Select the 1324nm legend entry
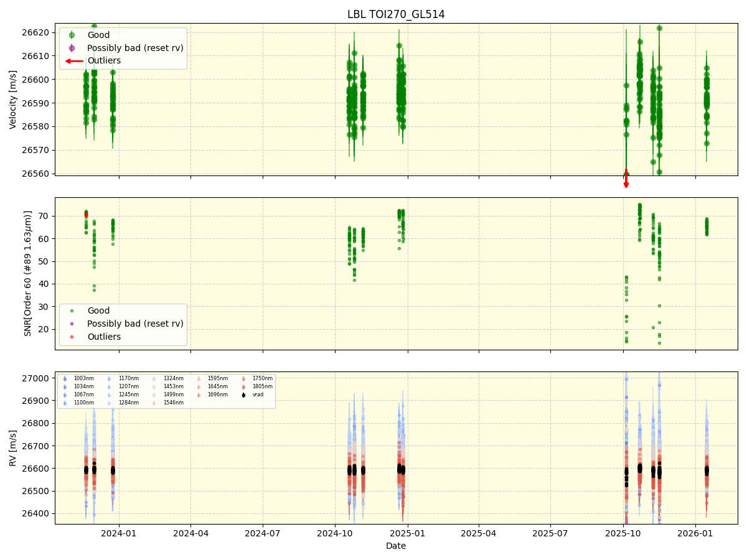Screen dimensions: 747x560 (174, 378)
